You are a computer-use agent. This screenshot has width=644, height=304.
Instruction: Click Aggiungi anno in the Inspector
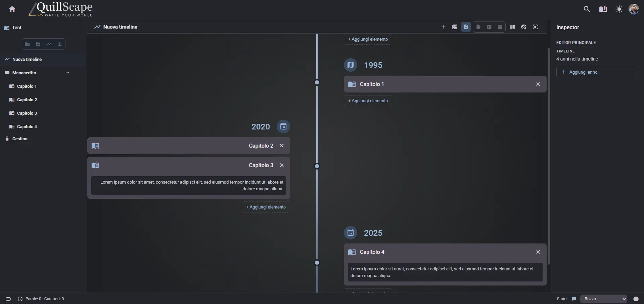pos(597,72)
